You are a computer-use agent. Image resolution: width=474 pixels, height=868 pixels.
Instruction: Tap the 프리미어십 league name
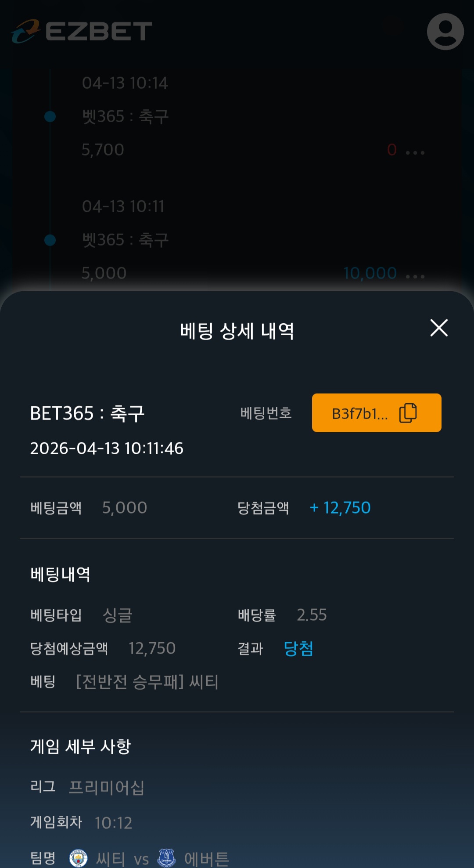107,787
